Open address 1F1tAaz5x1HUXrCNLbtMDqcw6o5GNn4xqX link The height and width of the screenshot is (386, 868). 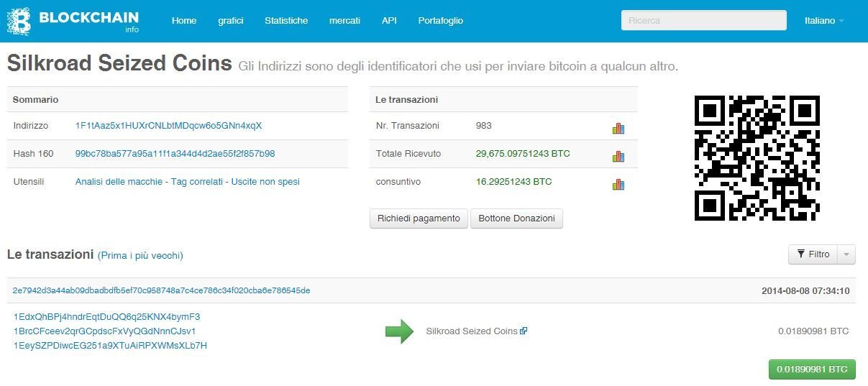tap(168, 125)
